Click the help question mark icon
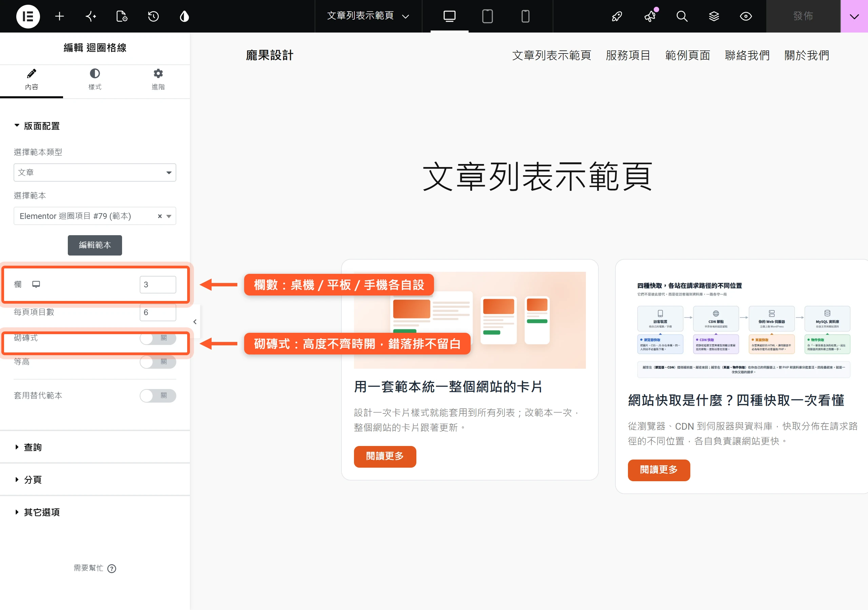868x610 pixels. point(112,568)
